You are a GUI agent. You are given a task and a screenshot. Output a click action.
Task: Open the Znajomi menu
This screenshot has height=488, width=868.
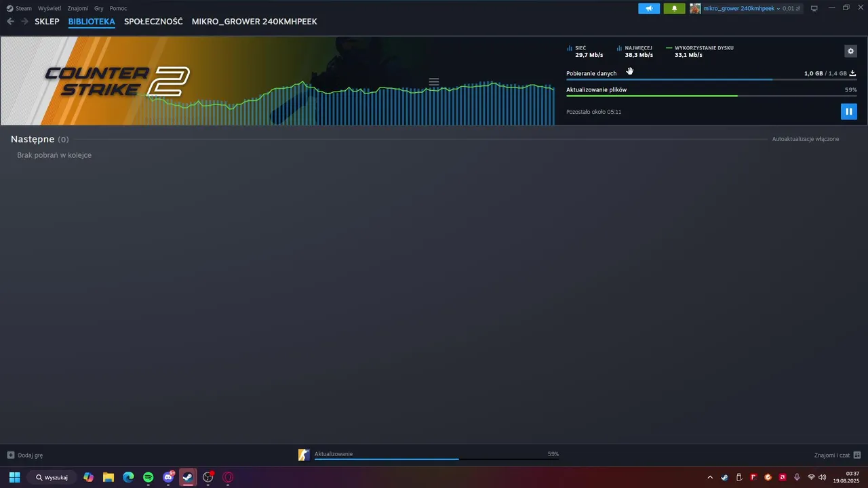coord(77,8)
